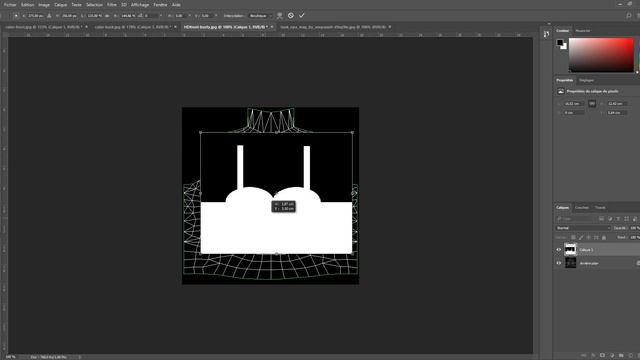Screen dimensions: 640x360
Task: Select the Calque 1 layer thumbnail
Action: pos(570,249)
